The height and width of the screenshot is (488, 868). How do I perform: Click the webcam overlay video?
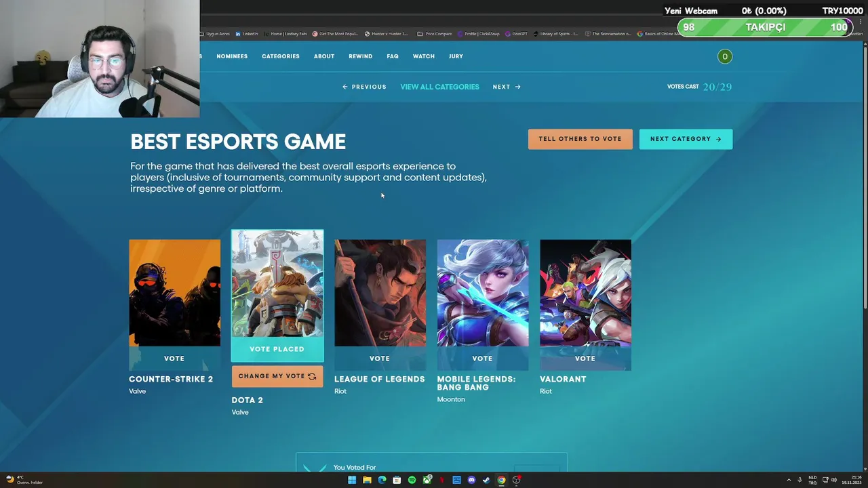100,59
